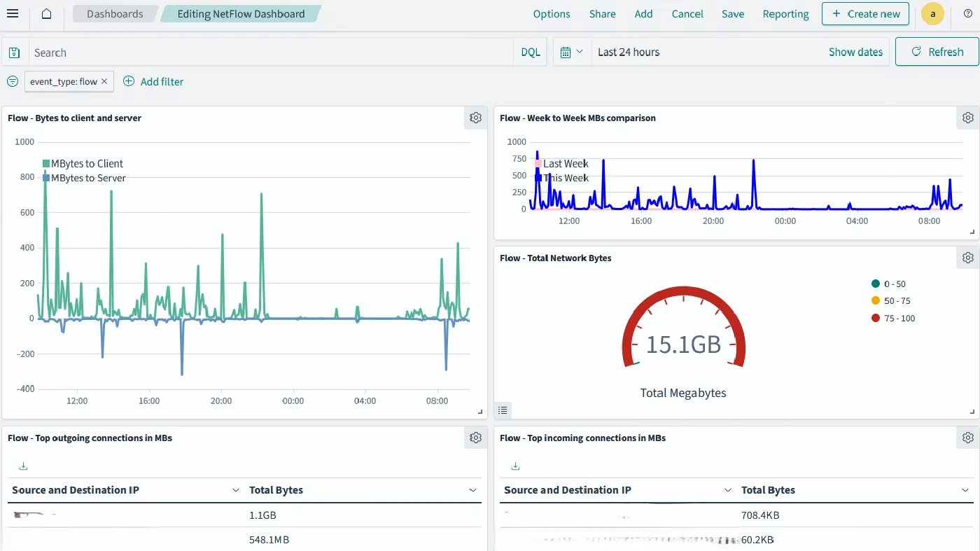Screen dimensions: 980x551
Task: Click the Create new button
Action: click(x=866, y=14)
